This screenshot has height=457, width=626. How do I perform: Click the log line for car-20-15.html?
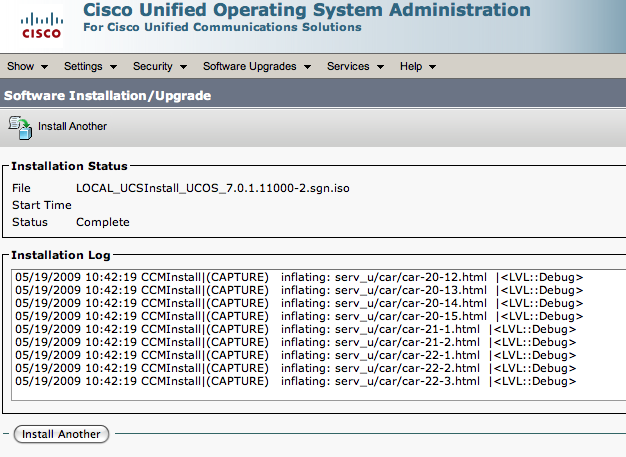click(299, 316)
